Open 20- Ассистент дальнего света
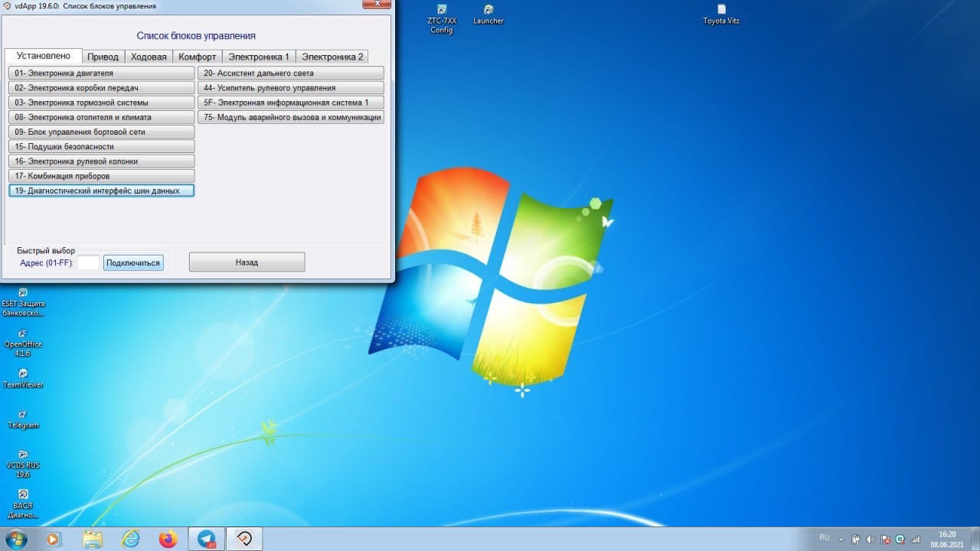 (x=291, y=73)
